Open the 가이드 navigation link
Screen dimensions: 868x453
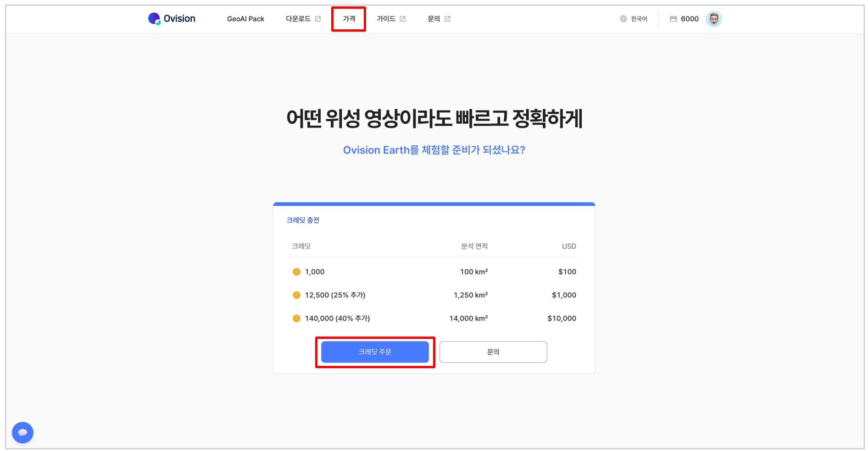[x=386, y=19]
